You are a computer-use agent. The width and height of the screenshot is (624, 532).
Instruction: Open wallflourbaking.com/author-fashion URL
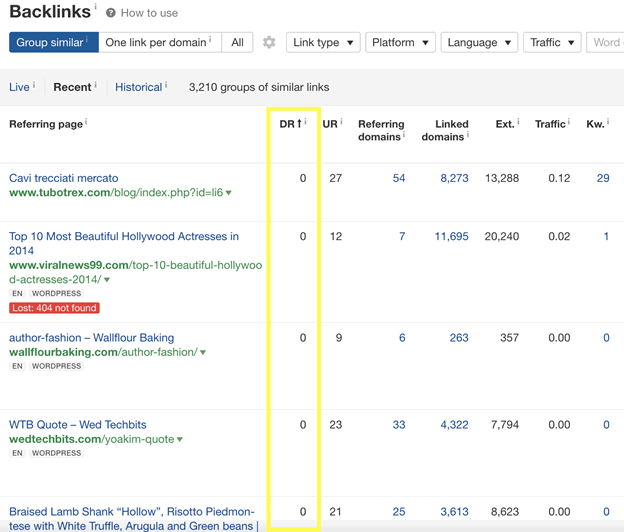[x=103, y=352]
